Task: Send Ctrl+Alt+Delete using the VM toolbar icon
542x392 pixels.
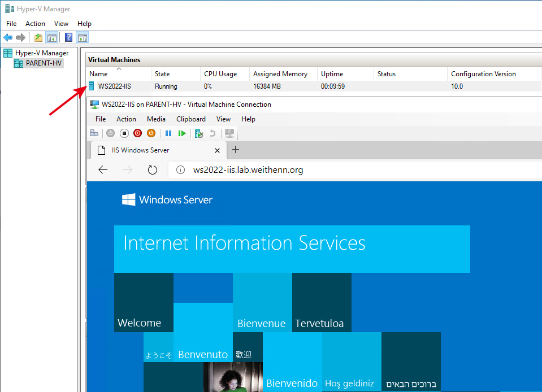Action: [x=94, y=133]
